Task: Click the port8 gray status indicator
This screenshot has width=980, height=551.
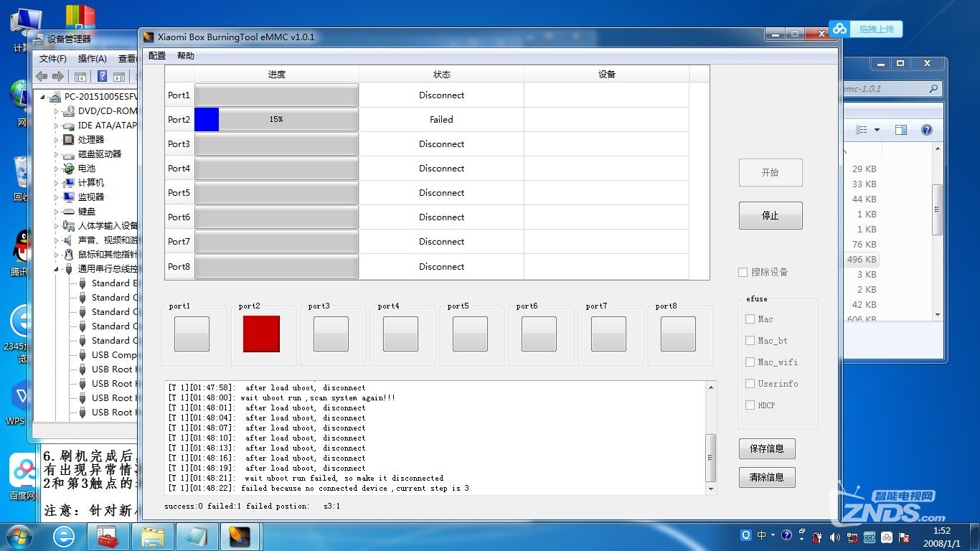Action: pyautogui.click(x=678, y=334)
